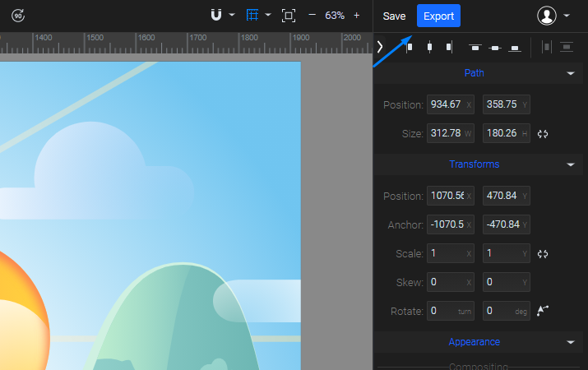Align selection to right edge
This screenshot has height=370, width=588.
448,47
